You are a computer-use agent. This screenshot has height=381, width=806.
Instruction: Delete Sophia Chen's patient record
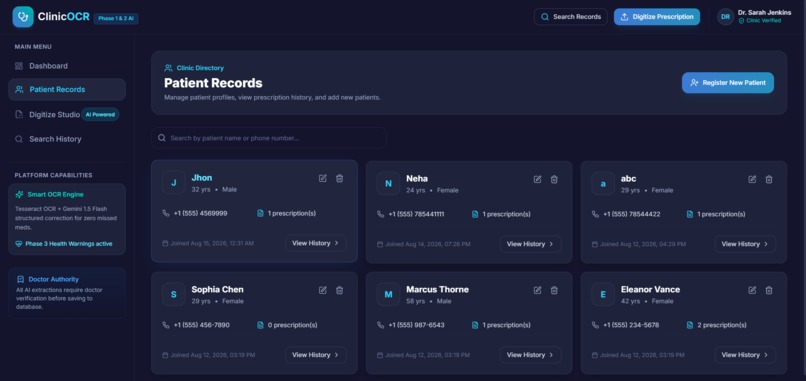coord(339,290)
